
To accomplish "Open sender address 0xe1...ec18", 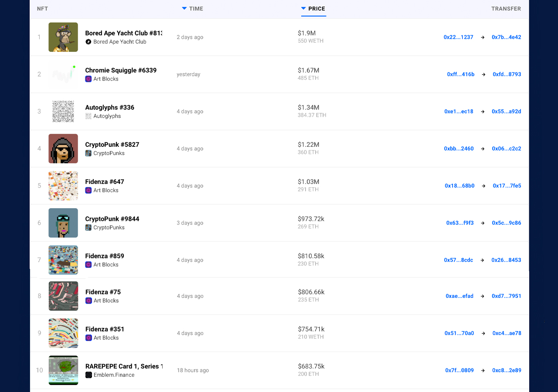I will (459, 112).
